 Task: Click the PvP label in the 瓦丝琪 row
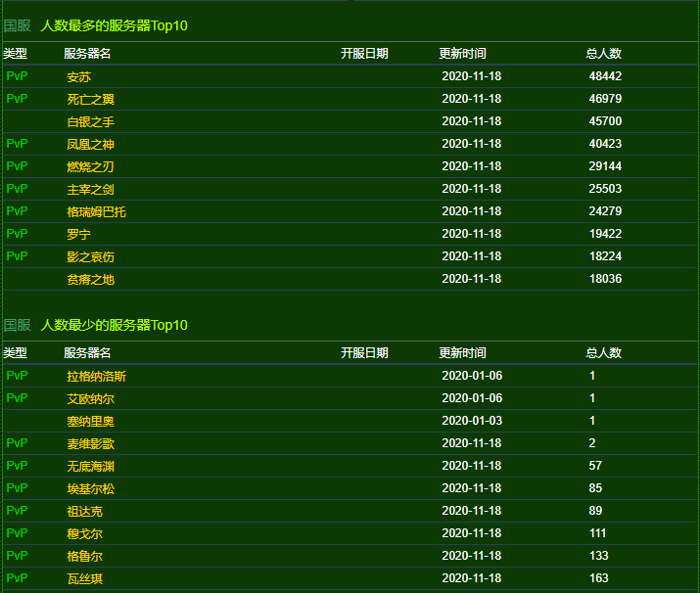[x=17, y=578]
